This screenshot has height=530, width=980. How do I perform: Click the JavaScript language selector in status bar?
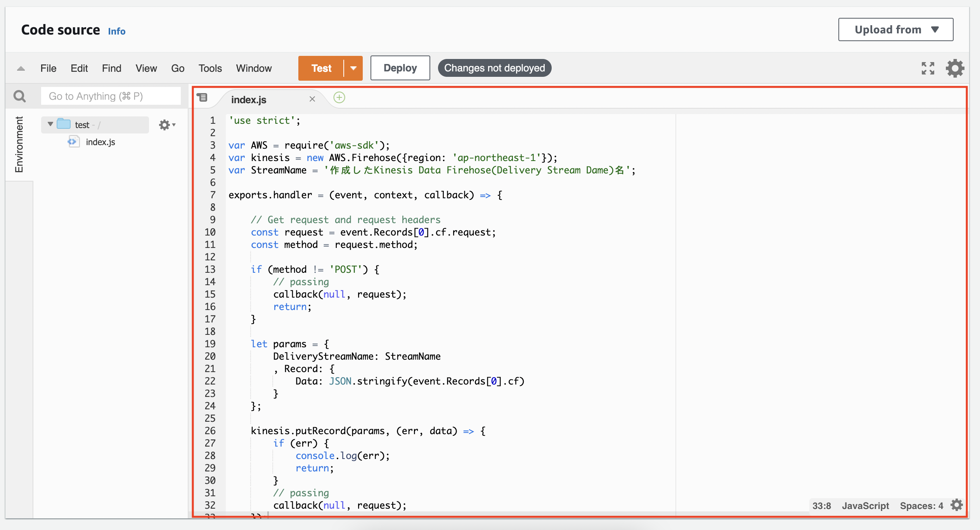point(865,506)
